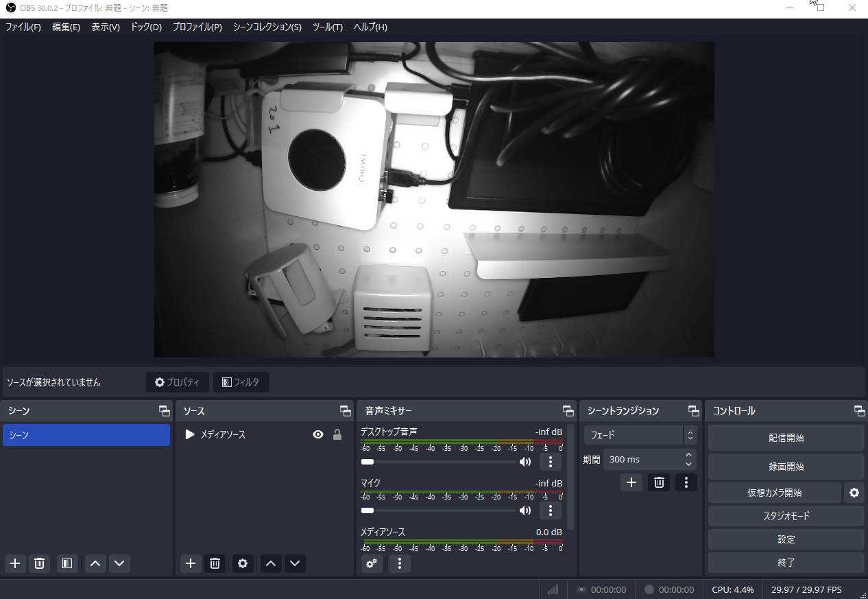This screenshot has height=599, width=868.
Task: Click 配信開始 to start streaming
Action: tap(786, 438)
